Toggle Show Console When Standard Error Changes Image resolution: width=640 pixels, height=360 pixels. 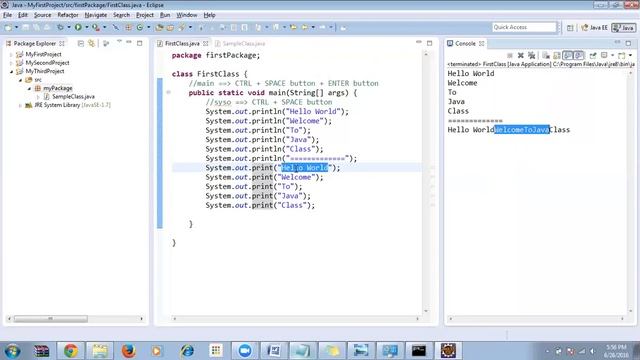[578, 56]
